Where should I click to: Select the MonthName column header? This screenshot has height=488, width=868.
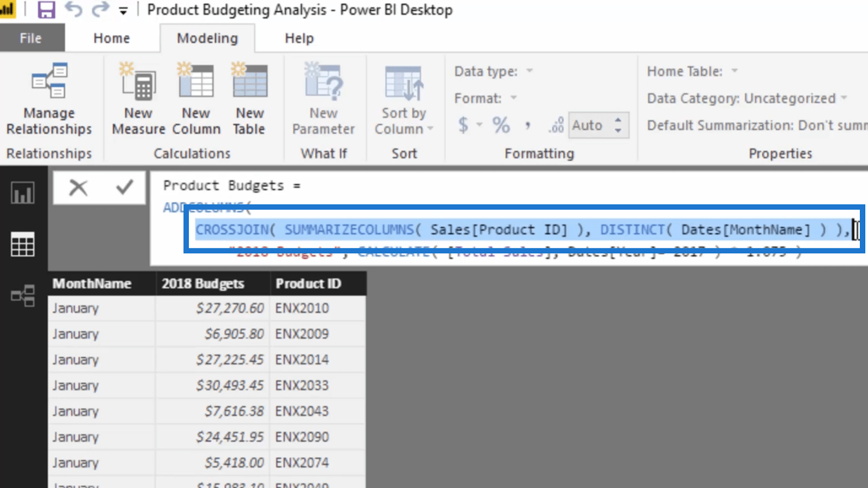click(x=101, y=283)
